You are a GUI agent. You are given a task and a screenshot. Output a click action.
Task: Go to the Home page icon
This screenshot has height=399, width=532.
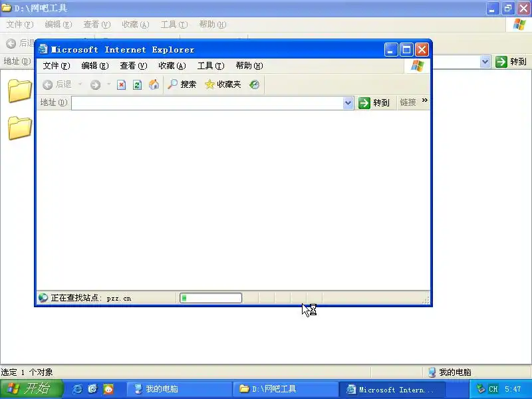click(x=154, y=84)
